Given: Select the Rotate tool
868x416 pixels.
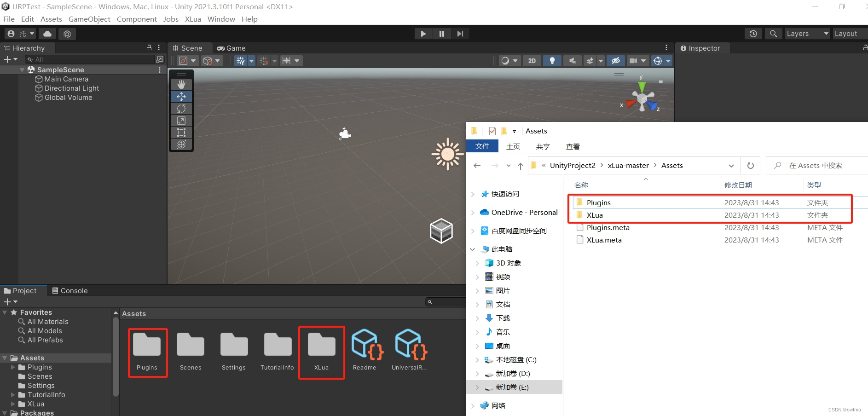Looking at the screenshot, I should point(181,108).
